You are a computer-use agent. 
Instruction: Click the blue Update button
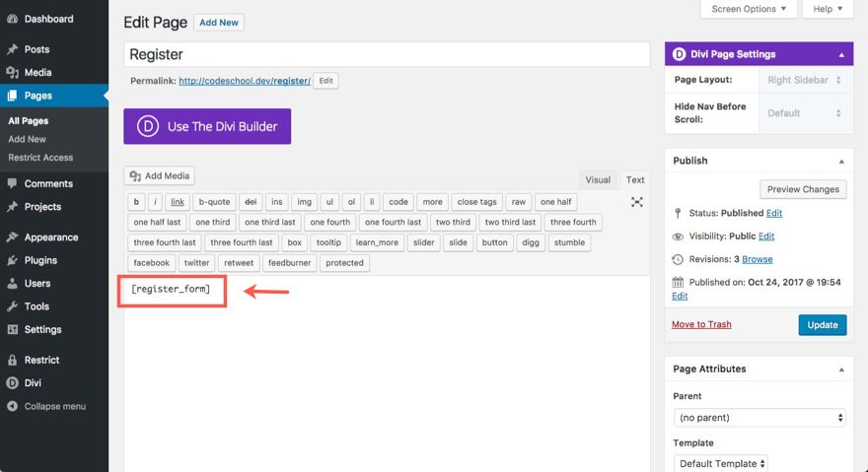pyautogui.click(x=822, y=325)
